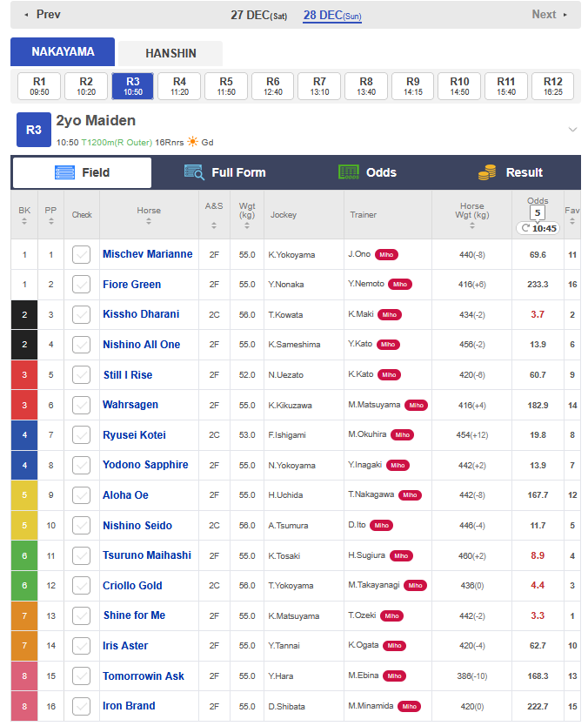Check the box for Ryusei Kotei

coord(82,434)
